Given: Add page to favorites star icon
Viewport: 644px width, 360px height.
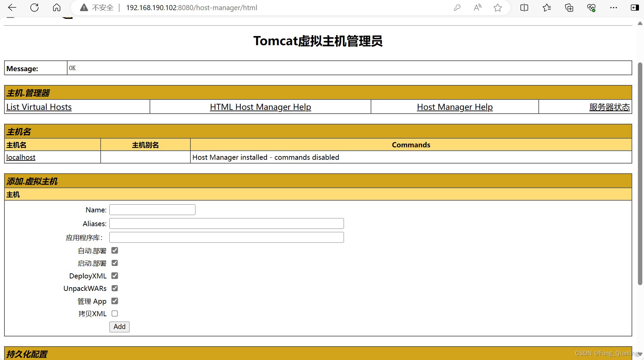Looking at the screenshot, I should pos(498,7).
